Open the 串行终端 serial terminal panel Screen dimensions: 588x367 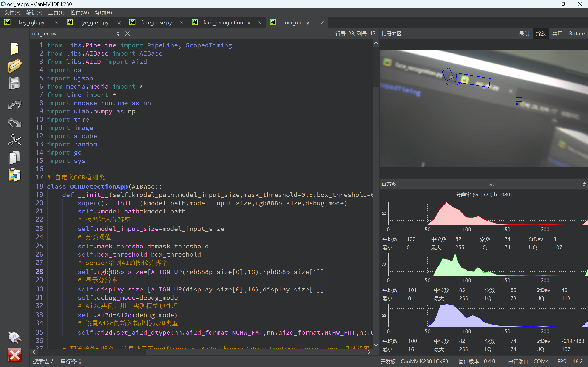pos(71,361)
